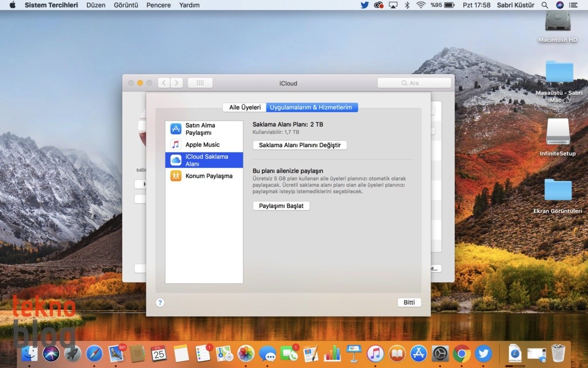The height and width of the screenshot is (368, 588).
Task: Open the Downloads stack in Dock
Action: pos(515,354)
